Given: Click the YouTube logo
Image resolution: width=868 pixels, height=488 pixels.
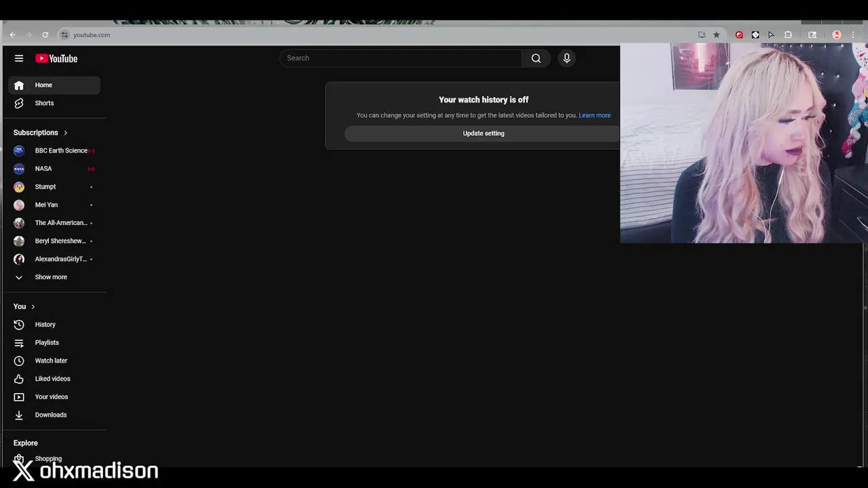Looking at the screenshot, I should (56, 58).
